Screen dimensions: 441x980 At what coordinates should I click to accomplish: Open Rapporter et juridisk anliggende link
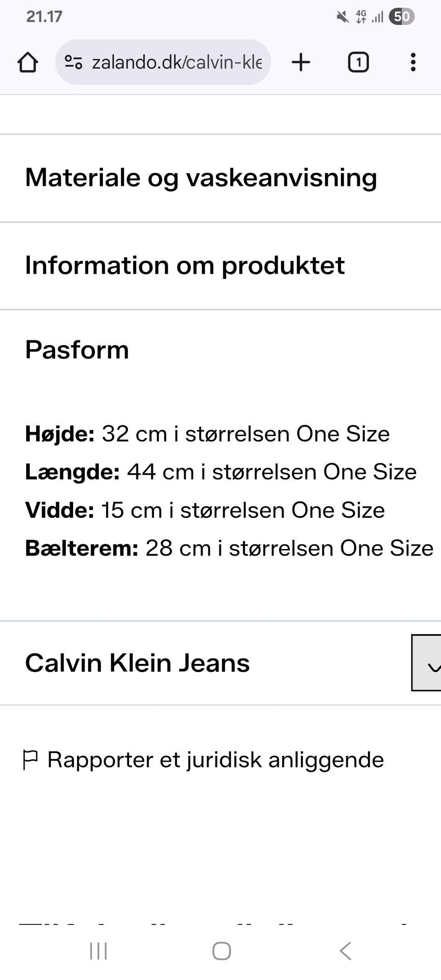215,760
